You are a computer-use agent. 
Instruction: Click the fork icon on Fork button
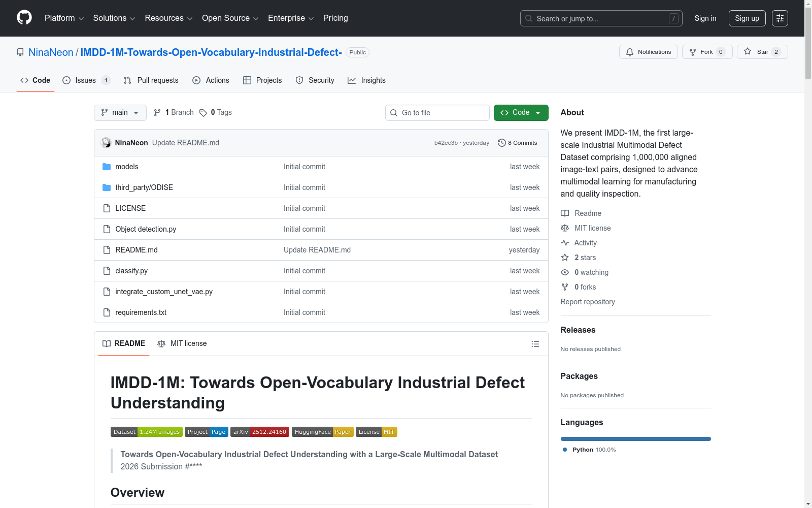(x=693, y=52)
